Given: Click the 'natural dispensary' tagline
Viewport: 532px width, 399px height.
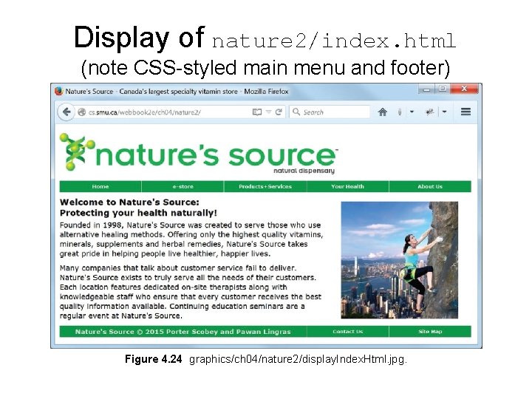Looking at the screenshot, I should pos(304,171).
